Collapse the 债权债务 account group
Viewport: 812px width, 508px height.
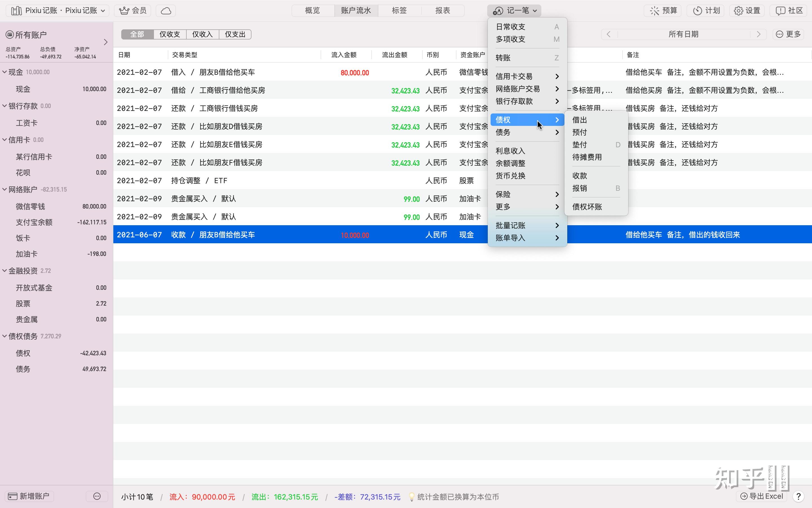click(x=4, y=336)
